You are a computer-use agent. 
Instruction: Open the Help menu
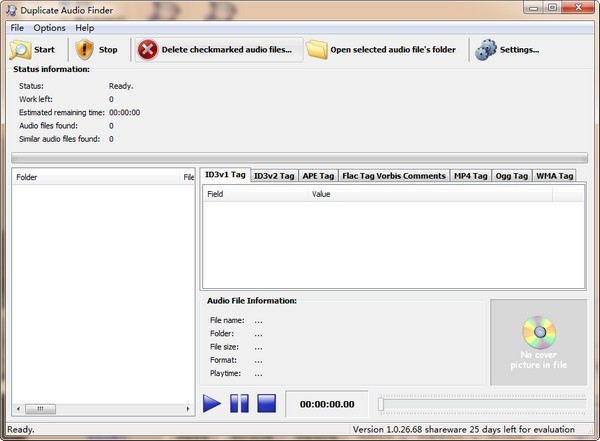pyautogui.click(x=85, y=28)
